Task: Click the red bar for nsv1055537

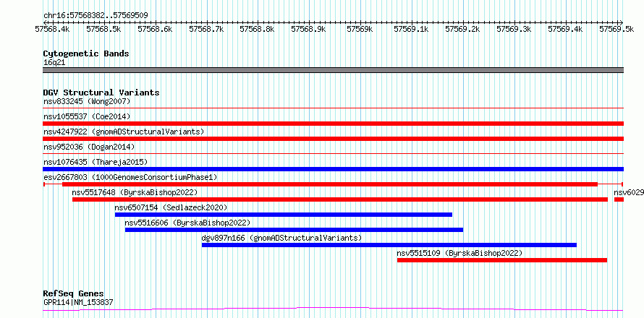Action: (x=333, y=124)
